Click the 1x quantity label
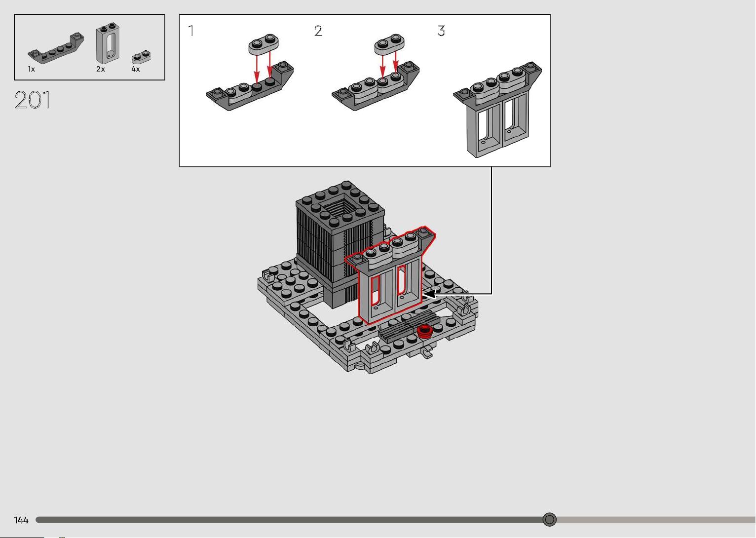This screenshot has height=538, width=756. click(31, 69)
